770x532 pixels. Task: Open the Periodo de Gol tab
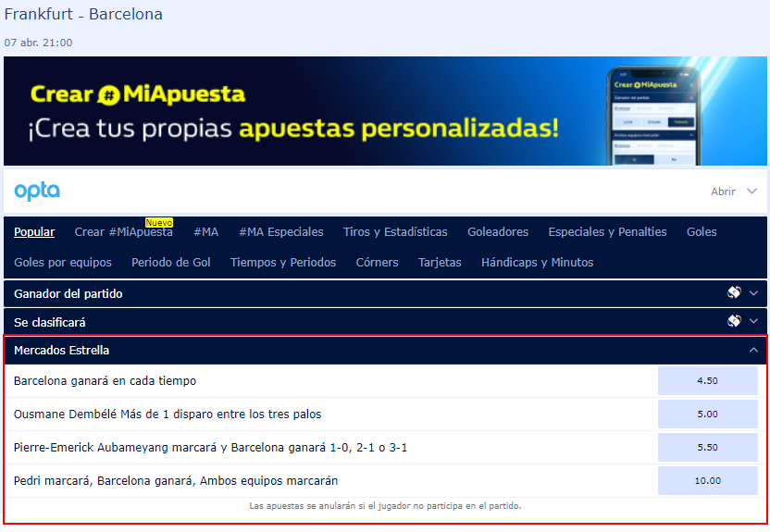(171, 262)
